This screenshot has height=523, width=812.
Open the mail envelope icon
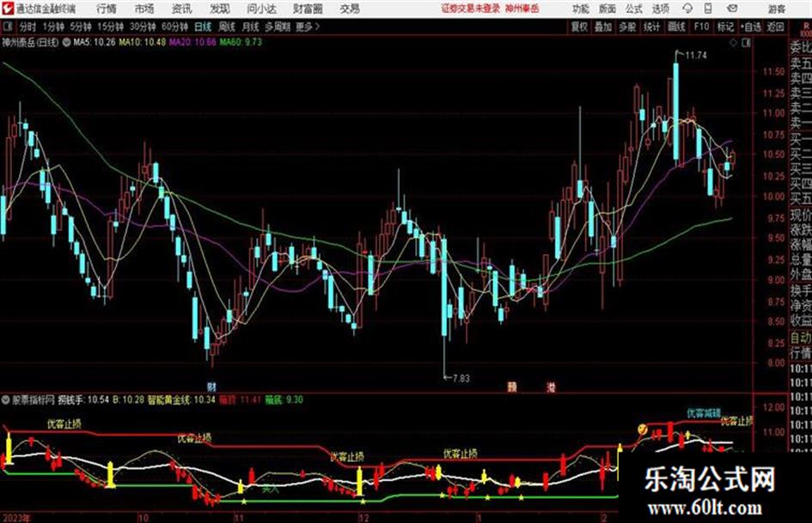point(732,9)
